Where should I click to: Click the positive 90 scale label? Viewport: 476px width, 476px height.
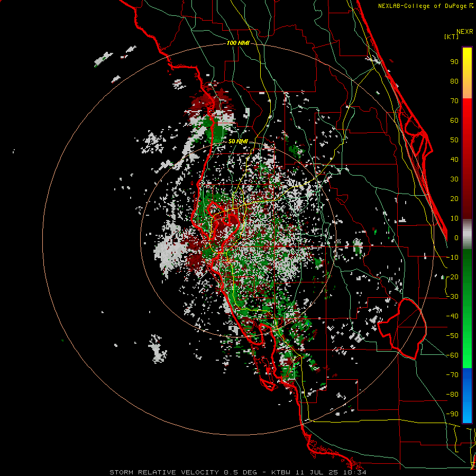(x=454, y=62)
